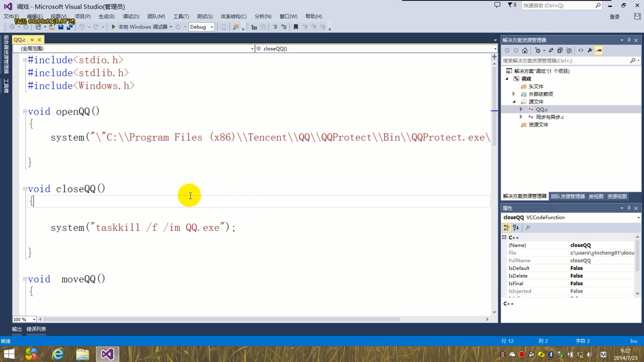Click the 登录 sign-in link
Image resolution: width=644 pixels, height=362 pixels.
coord(614,16)
